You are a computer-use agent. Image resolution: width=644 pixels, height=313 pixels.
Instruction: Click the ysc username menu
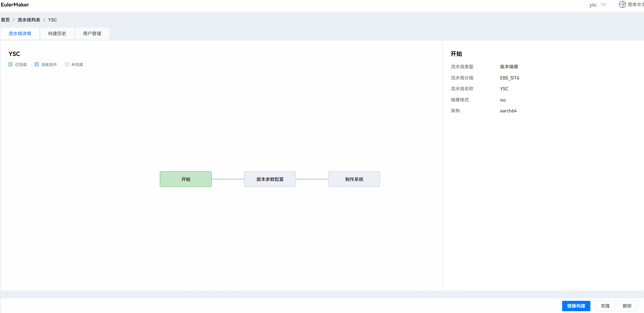tap(593, 5)
